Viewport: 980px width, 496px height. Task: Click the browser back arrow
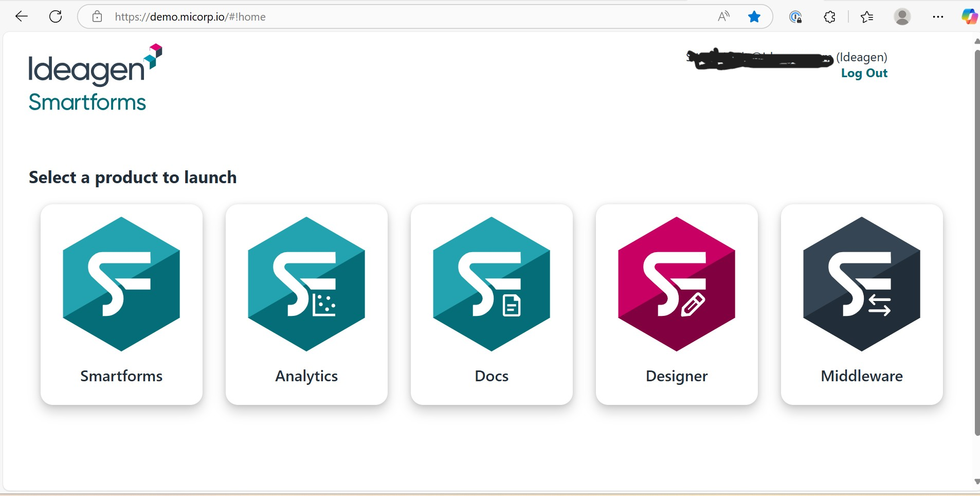[22, 16]
